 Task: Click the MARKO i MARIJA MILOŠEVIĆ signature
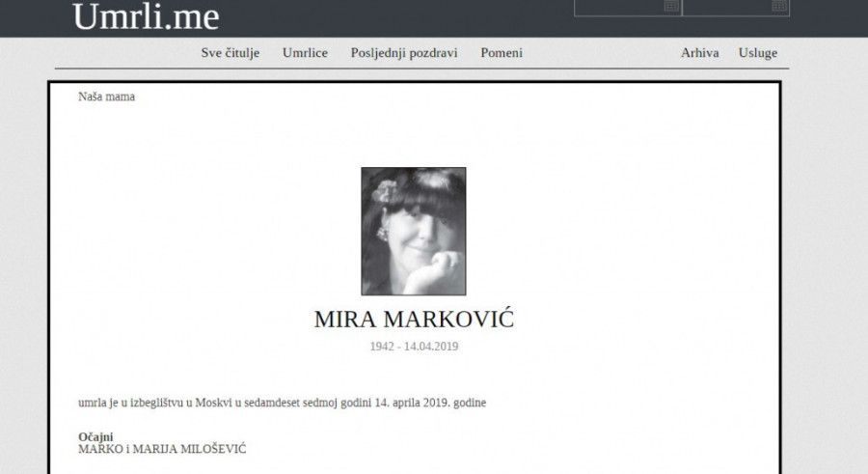[162, 449]
